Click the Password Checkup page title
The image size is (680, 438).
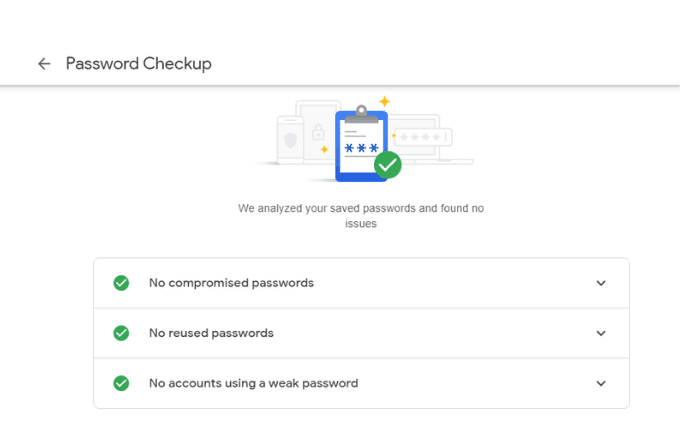pyautogui.click(x=138, y=64)
